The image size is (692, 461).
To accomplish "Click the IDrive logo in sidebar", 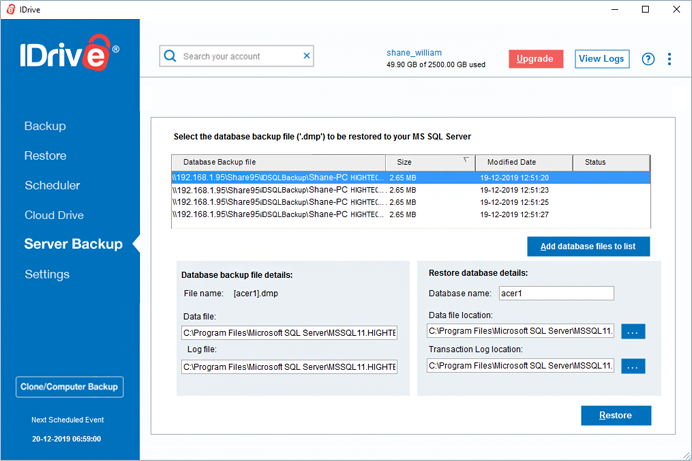I will tap(69, 53).
